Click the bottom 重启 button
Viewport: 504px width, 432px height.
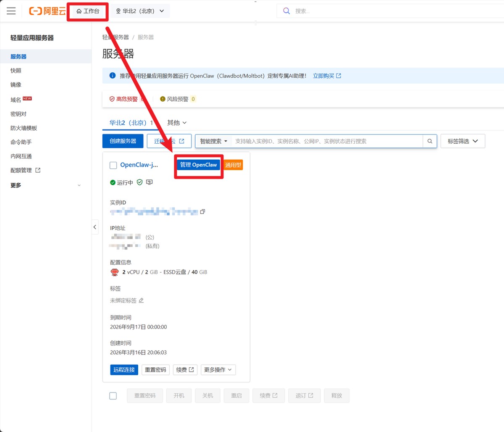[236, 395]
